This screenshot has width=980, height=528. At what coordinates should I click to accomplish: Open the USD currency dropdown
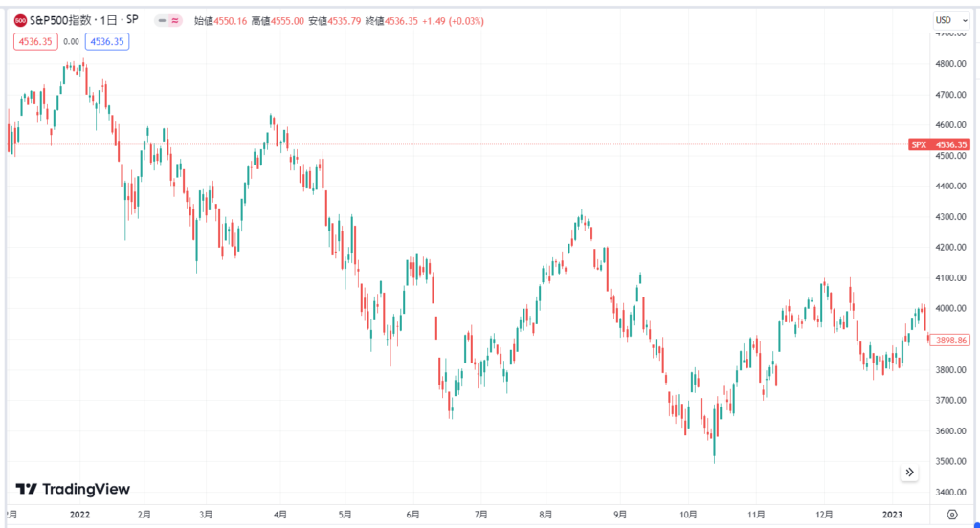[951, 21]
